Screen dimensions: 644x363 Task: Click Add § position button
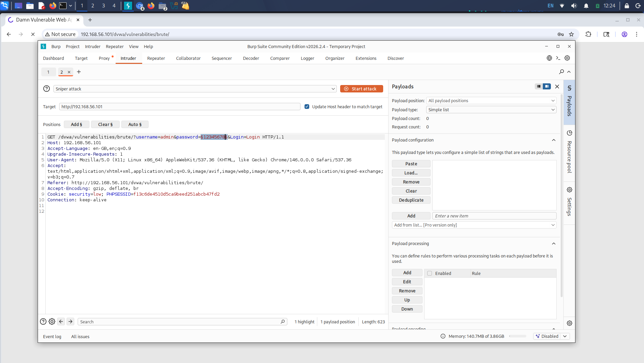coord(76,124)
